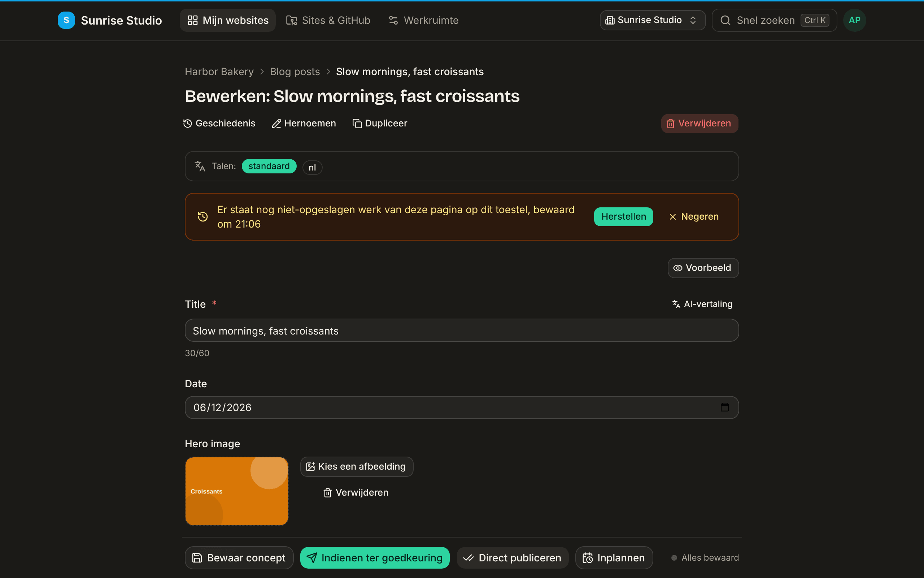Click Dupliceer to copy the post
This screenshot has width=924, height=578.
pyautogui.click(x=380, y=123)
